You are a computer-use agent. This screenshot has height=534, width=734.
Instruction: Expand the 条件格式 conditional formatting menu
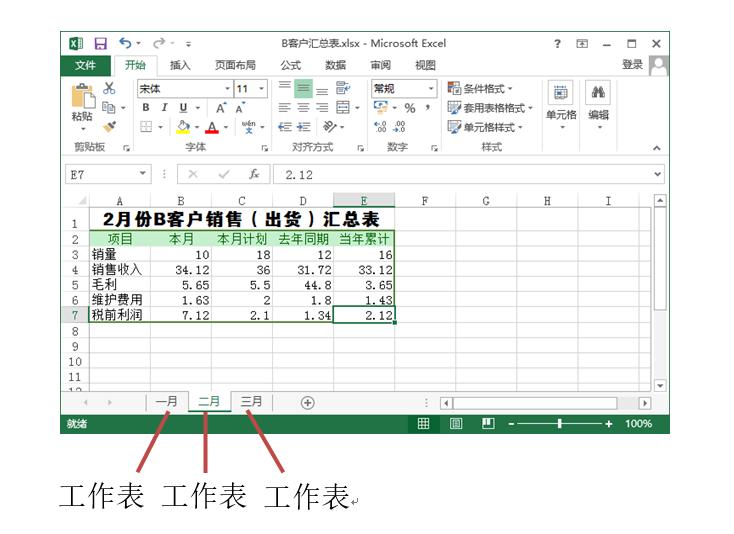tap(480, 88)
